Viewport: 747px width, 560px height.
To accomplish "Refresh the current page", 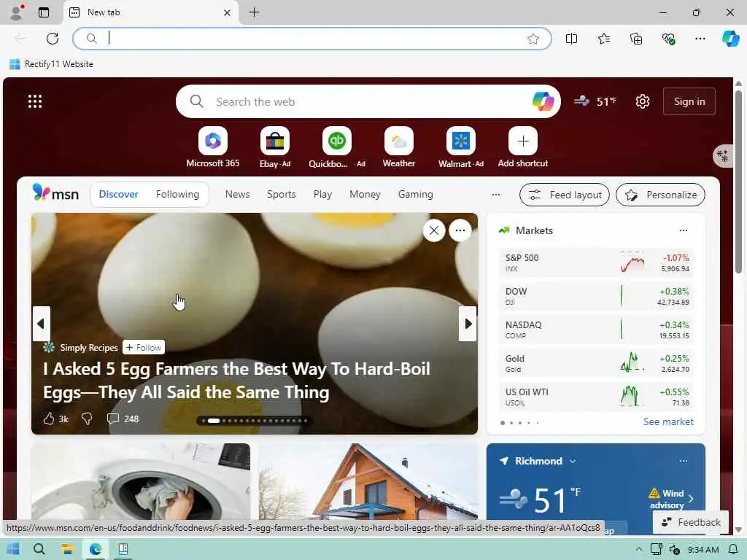I will click(53, 38).
